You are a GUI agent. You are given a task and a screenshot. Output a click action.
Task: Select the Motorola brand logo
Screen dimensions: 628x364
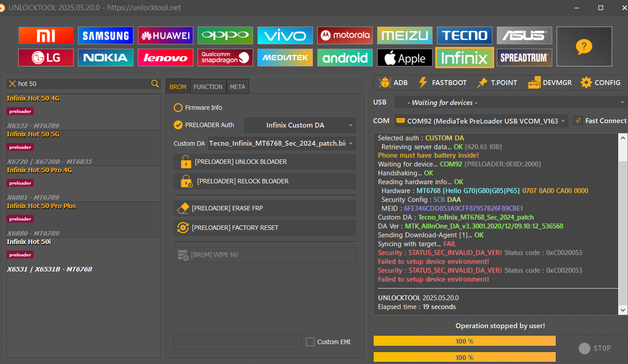click(x=345, y=35)
